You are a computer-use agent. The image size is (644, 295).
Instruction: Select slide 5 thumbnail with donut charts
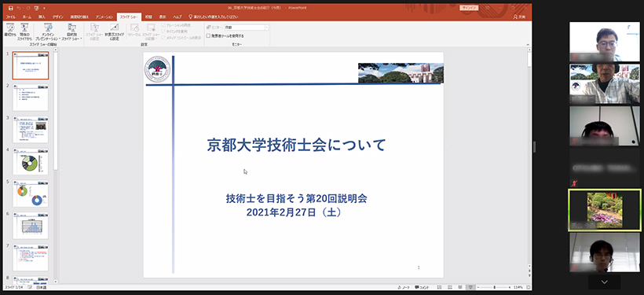coord(31,194)
